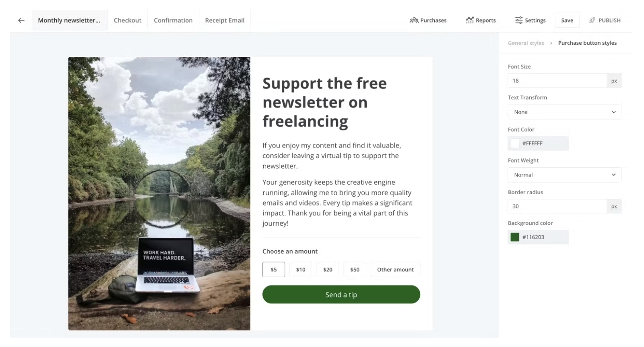This screenshot has height=347, width=644.
Task: Open Purchases via the people icon
Action: click(414, 21)
